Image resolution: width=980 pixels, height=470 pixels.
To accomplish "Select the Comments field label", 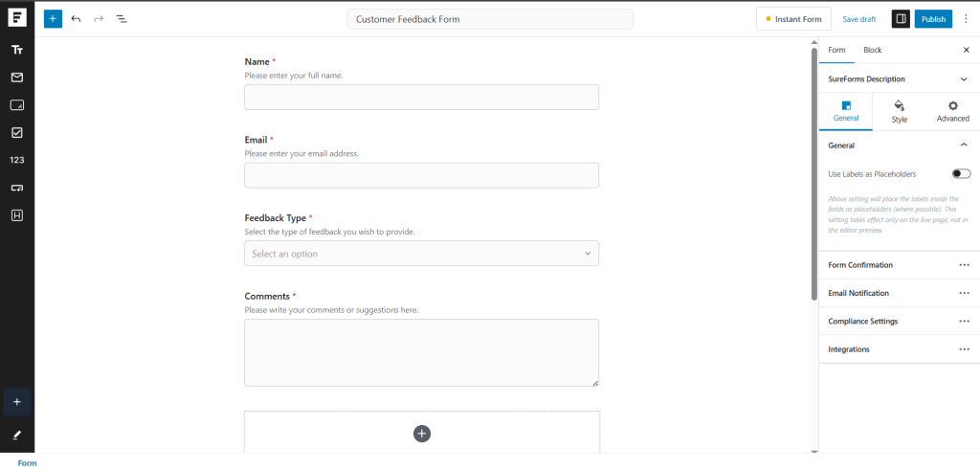I will click(267, 296).
